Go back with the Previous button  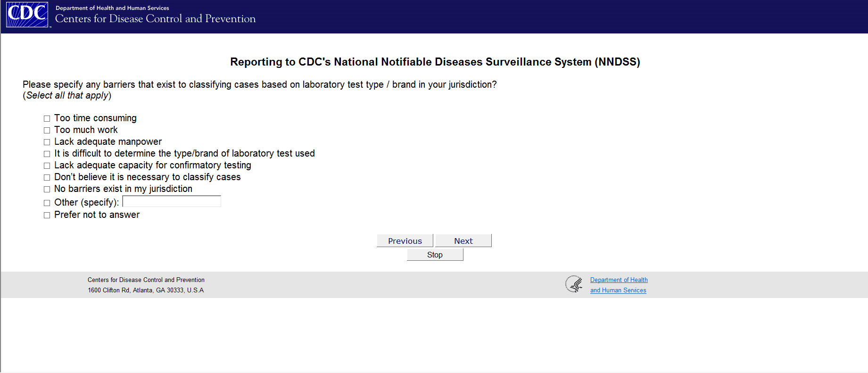(405, 240)
